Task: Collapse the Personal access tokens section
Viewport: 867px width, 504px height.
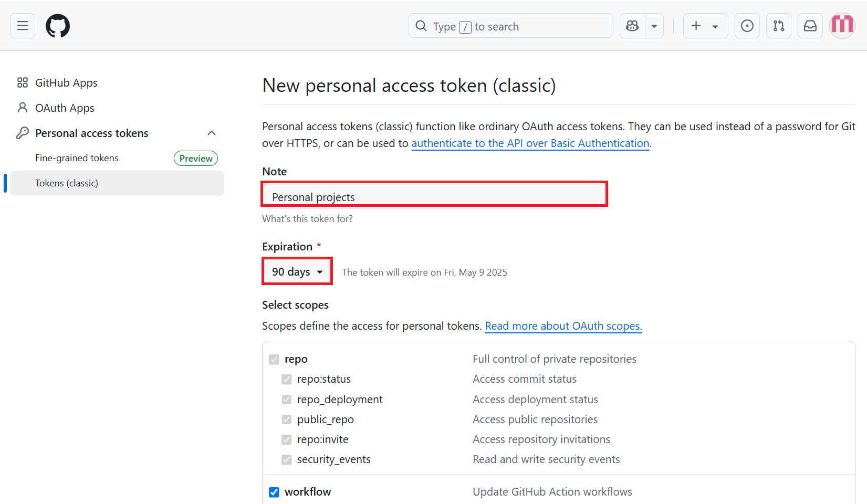Action: click(212, 133)
